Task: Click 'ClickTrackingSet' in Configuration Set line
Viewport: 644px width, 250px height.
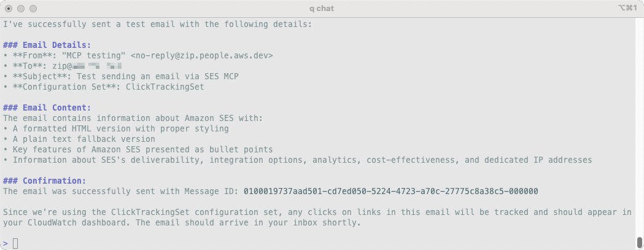Action: tap(165, 87)
